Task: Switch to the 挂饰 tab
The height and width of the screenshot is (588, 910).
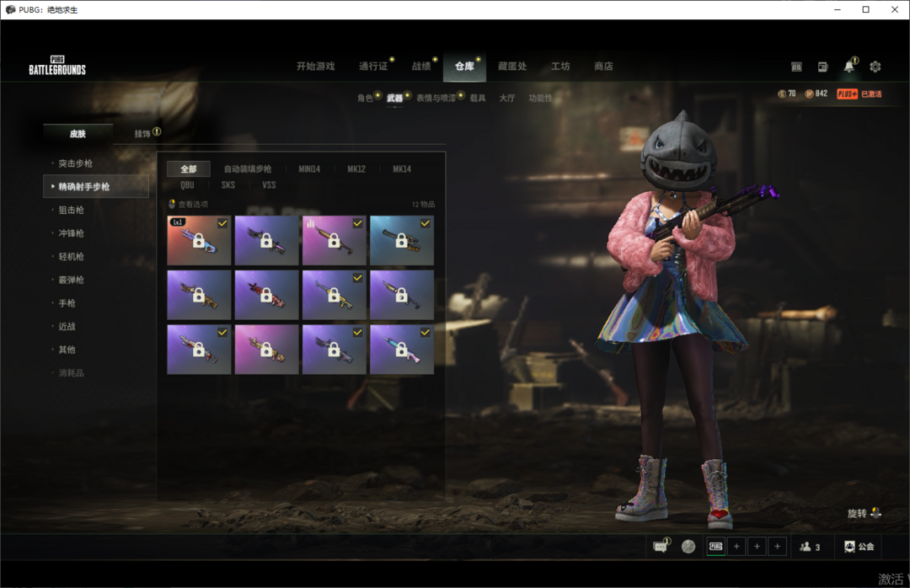Action: tap(142, 133)
